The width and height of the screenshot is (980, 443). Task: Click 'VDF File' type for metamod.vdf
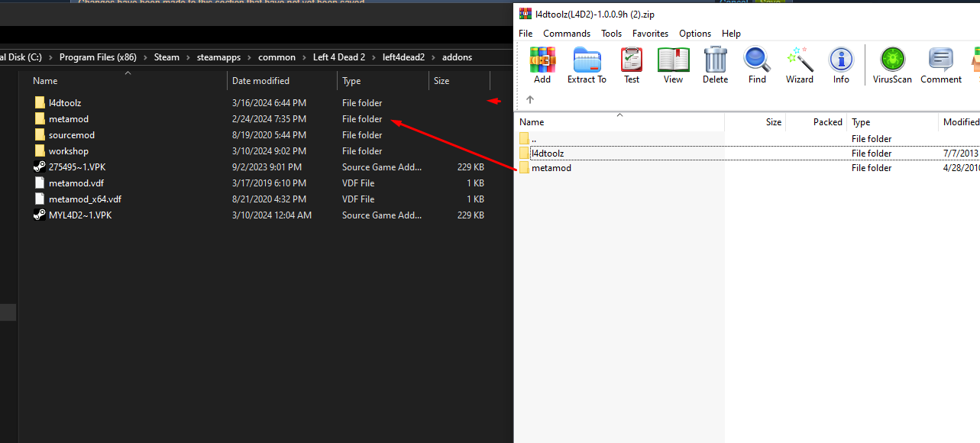[x=358, y=183]
